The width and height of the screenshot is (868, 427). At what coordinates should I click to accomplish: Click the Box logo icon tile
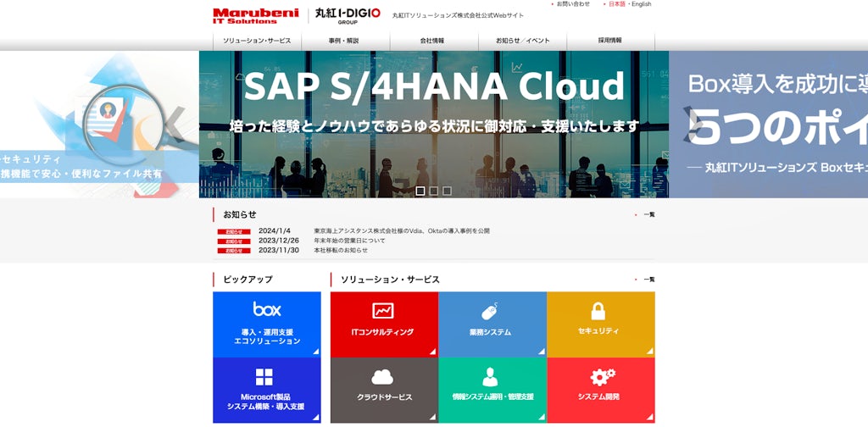pos(266,309)
